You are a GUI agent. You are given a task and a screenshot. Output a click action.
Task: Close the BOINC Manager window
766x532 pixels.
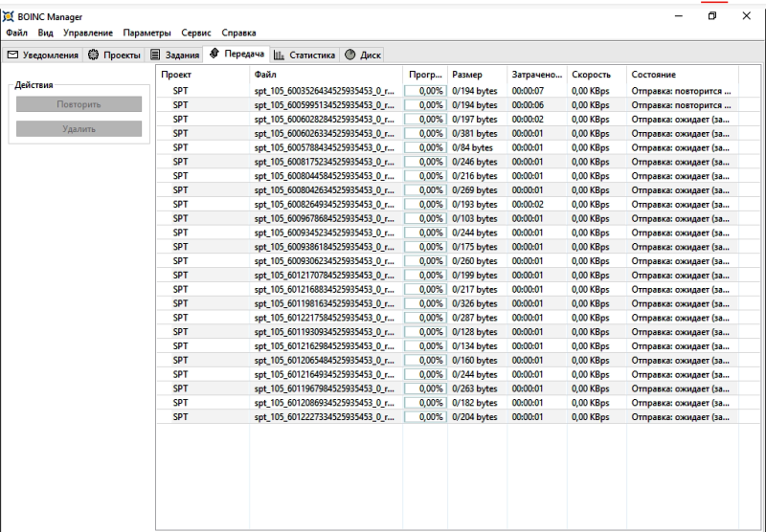point(747,16)
